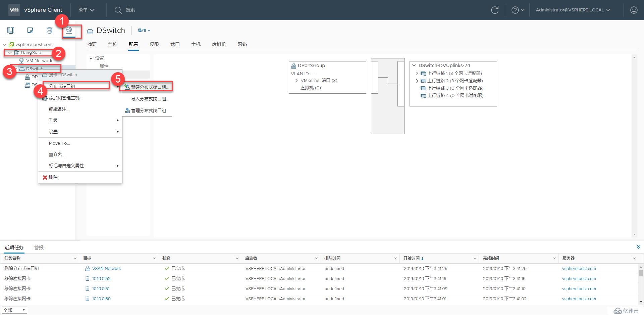Screen dimensions: 644x315
Task: Switch to the 虚拟机 tab
Action: pyautogui.click(x=219, y=44)
